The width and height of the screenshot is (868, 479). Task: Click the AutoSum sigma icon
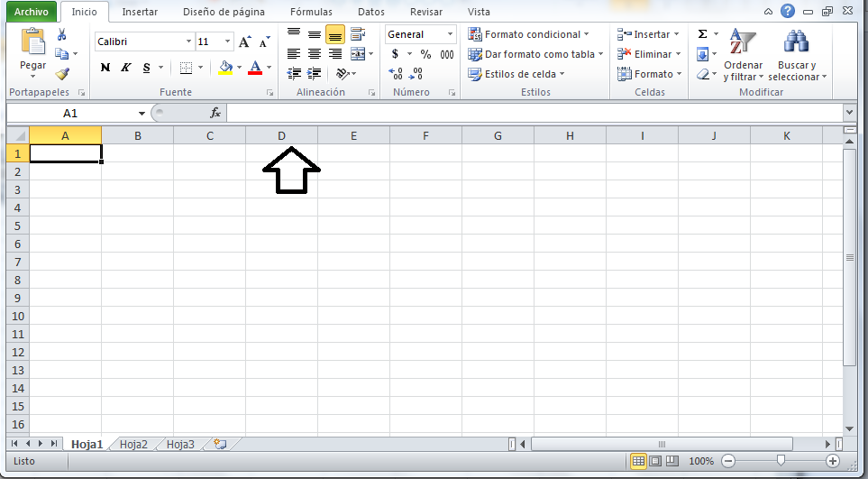[703, 34]
